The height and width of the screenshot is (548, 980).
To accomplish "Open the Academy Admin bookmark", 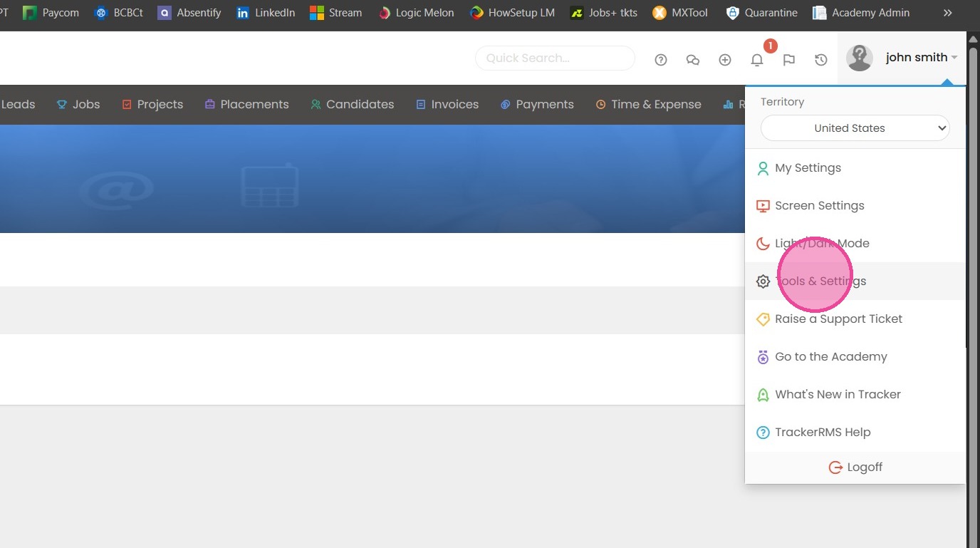I will point(861,12).
